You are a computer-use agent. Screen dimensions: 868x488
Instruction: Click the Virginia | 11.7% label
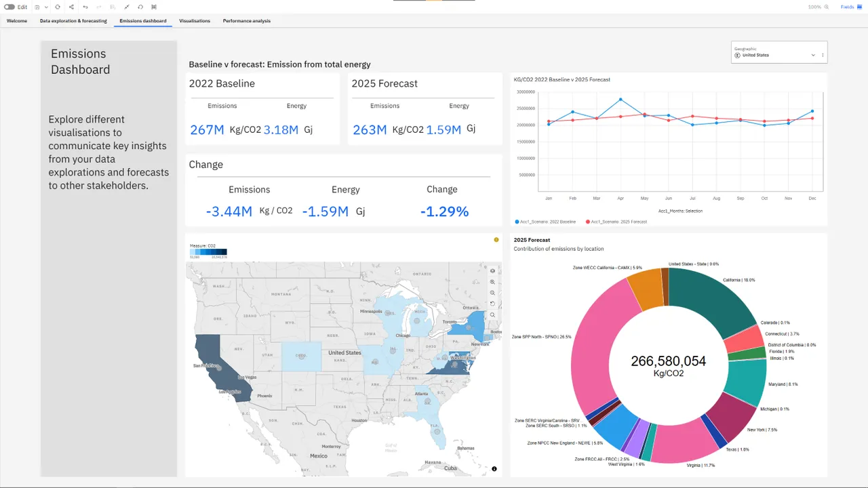coord(701,466)
